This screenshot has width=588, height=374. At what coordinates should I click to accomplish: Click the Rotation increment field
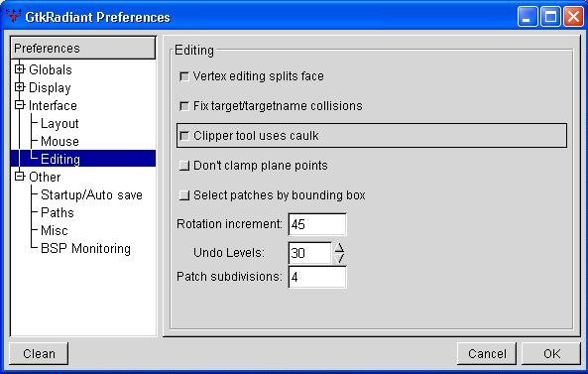coord(317,224)
